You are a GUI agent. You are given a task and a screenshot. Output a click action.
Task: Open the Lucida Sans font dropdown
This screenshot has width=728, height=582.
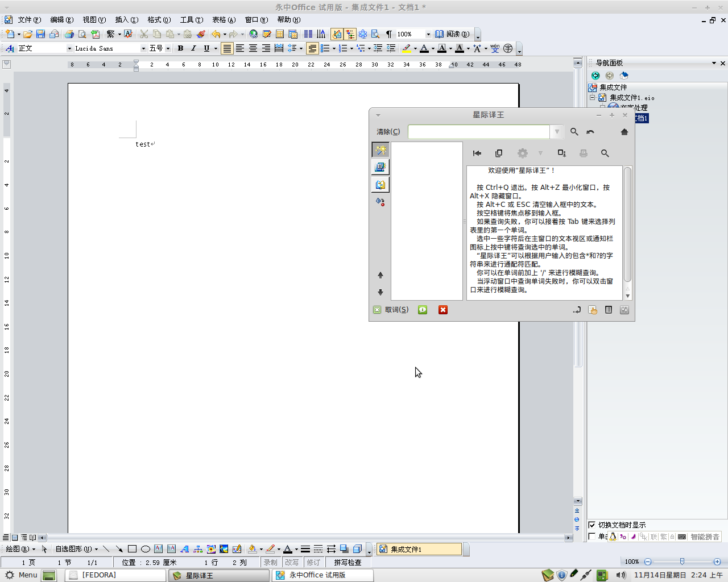143,48
